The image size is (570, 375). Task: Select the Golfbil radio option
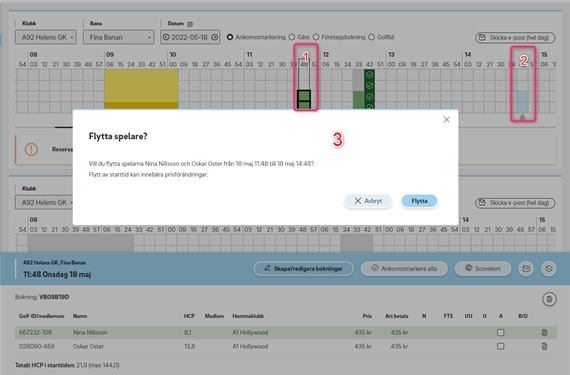pyautogui.click(x=372, y=37)
